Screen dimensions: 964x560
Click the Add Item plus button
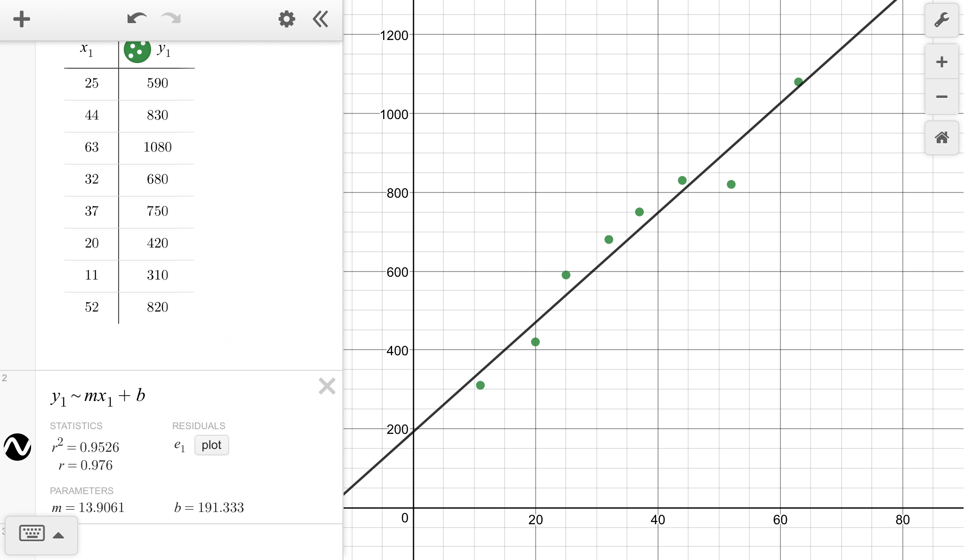coord(21,19)
